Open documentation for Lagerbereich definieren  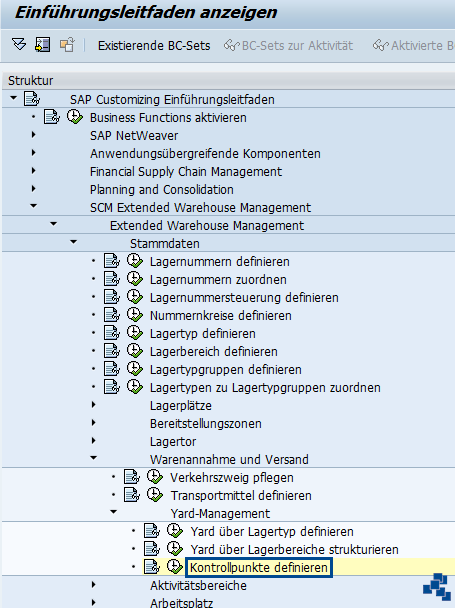pyautogui.click(x=112, y=351)
